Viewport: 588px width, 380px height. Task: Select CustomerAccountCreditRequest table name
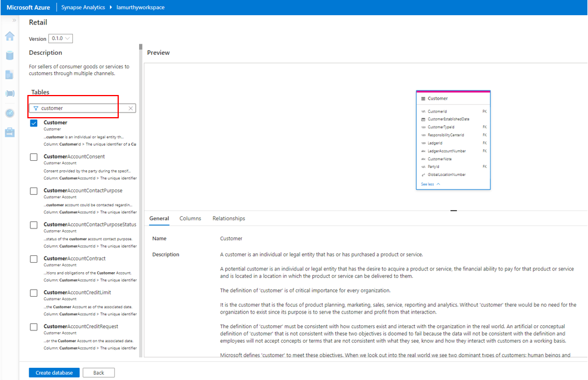81,326
